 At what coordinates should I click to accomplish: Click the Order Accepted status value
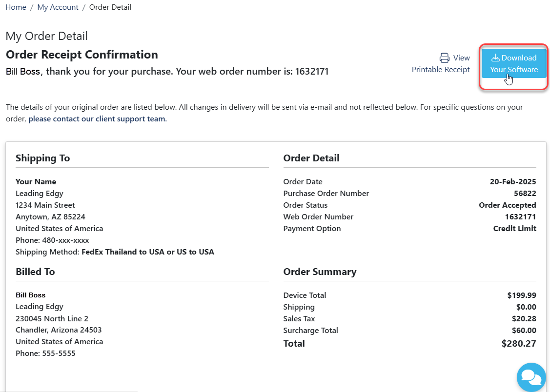[x=507, y=205]
